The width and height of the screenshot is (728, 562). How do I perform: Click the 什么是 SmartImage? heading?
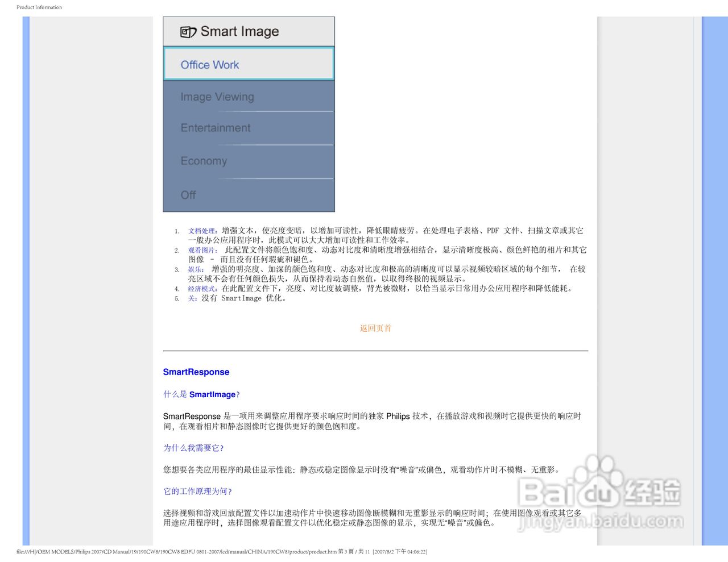(x=201, y=394)
